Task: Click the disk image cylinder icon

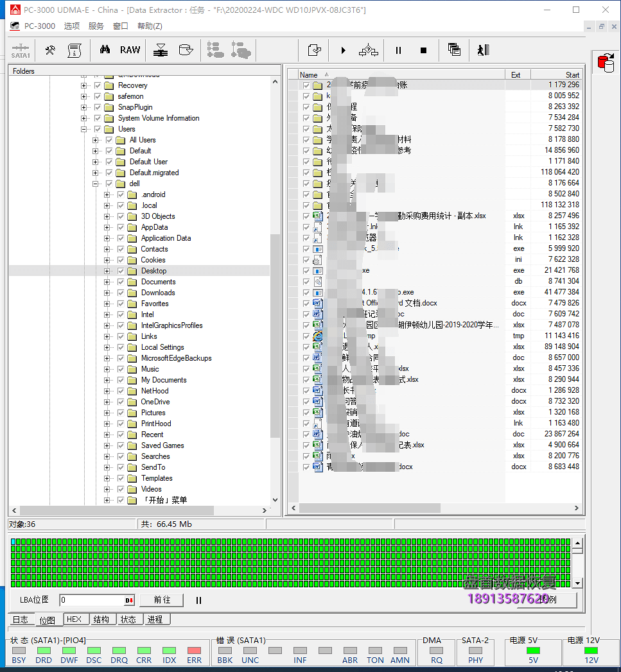Action: pyautogui.click(x=186, y=49)
